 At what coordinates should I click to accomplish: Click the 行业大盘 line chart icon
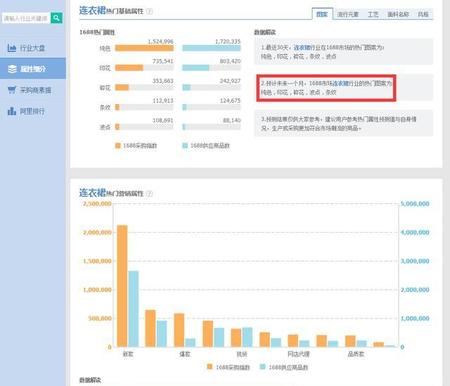click(x=12, y=48)
